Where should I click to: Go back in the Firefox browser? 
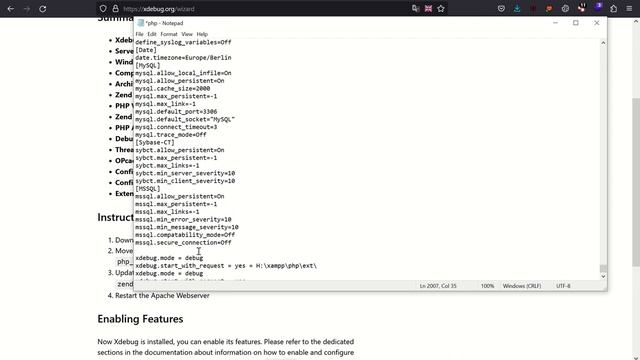pos(11,9)
